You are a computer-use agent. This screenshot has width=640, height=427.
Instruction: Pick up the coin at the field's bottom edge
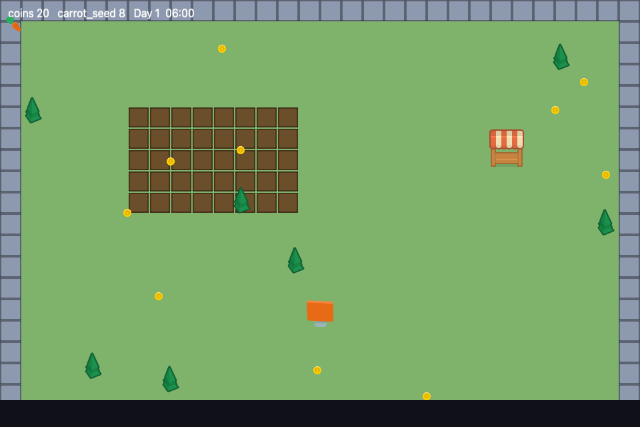click(x=427, y=396)
